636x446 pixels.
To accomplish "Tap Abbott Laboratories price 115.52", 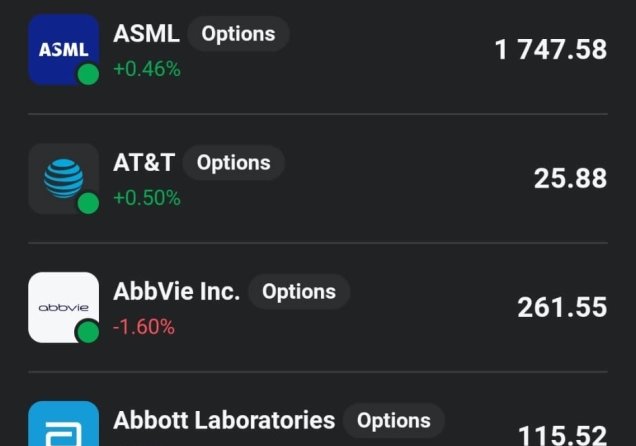I will (x=563, y=435).
